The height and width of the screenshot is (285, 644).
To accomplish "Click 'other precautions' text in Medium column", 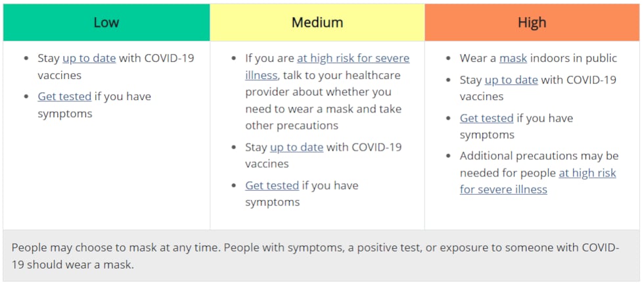I will pyautogui.click(x=292, y=126).
